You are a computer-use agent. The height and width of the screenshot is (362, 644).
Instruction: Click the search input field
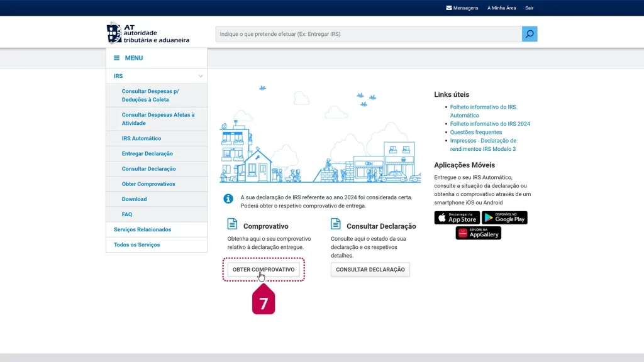click(369, 34)
